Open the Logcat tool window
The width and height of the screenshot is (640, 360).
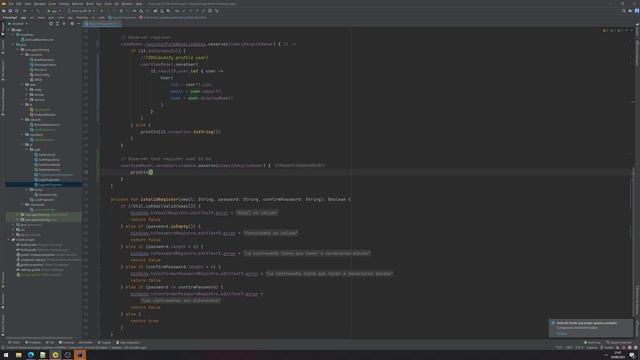104,342
